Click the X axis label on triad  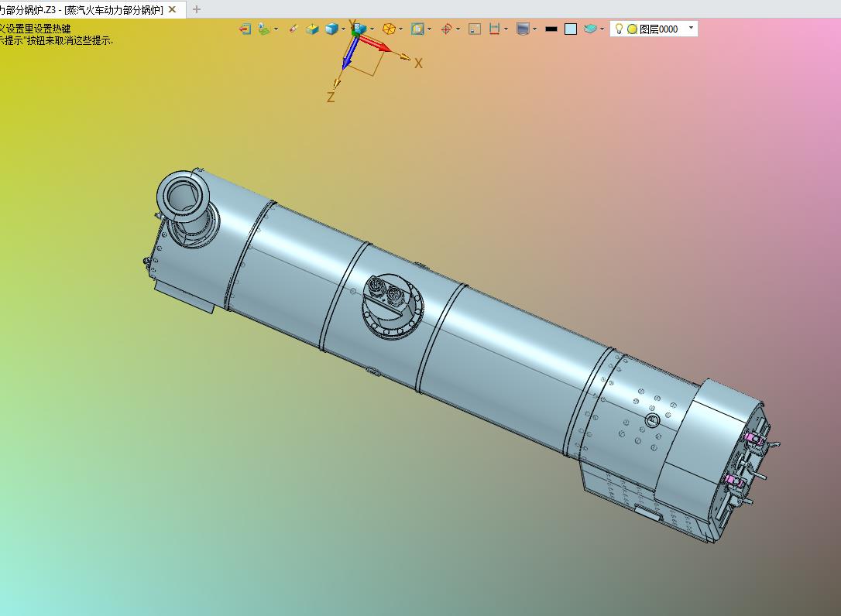[418, 63]
